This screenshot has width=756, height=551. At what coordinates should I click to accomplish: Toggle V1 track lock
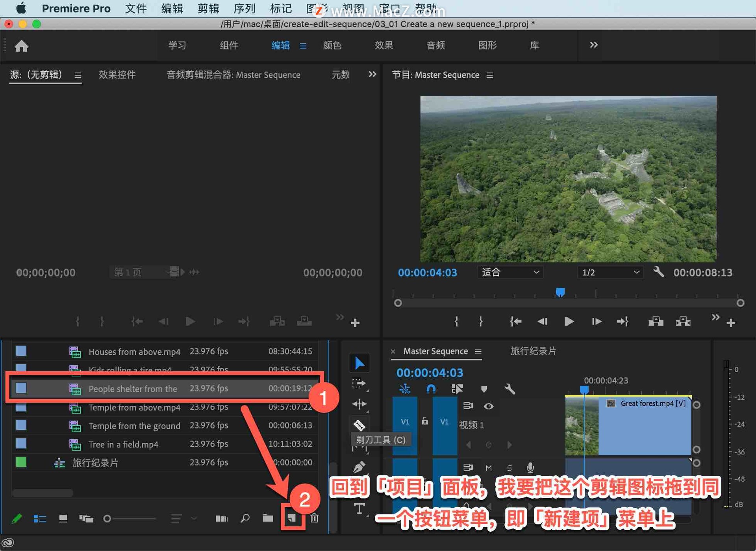tap(425, 421)
